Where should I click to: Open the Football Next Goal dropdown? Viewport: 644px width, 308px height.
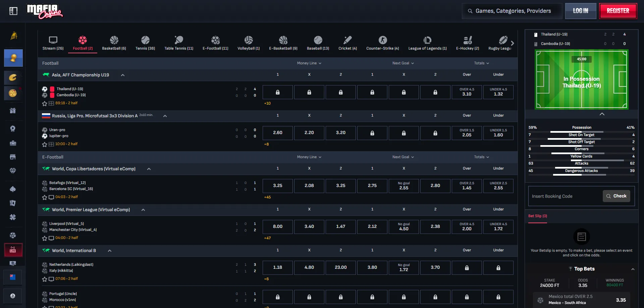click(403, 63)
